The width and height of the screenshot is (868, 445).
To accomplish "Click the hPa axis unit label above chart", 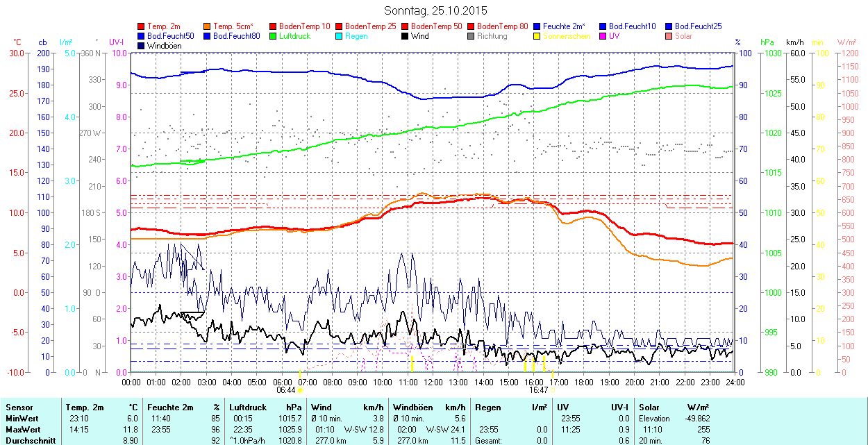I will click(767, 42).
